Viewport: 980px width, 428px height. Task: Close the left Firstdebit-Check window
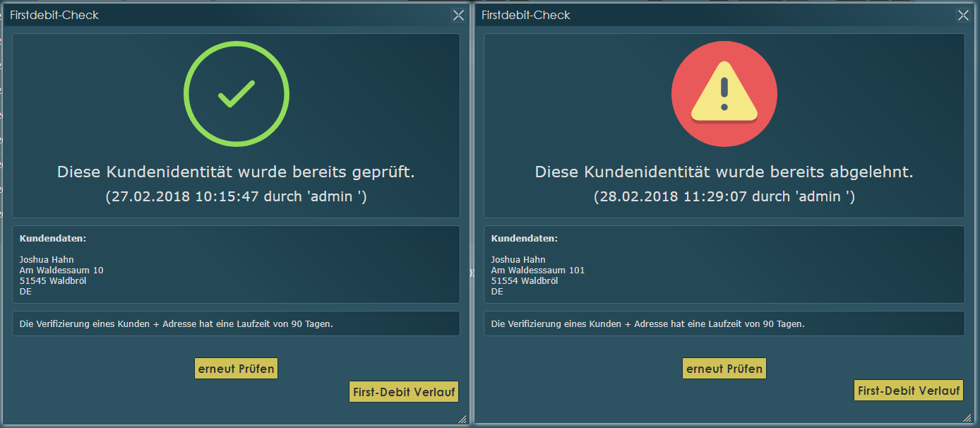pyautogui.click(x=458, y=15)
